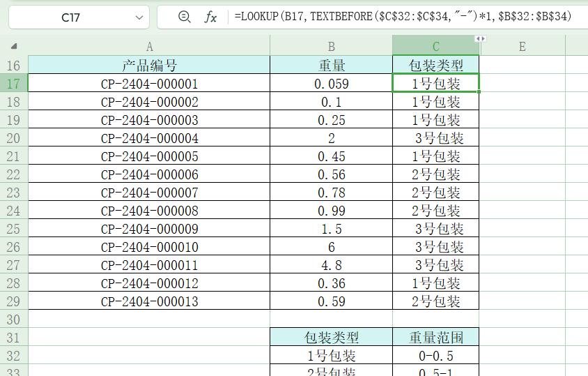Click 2号包装 cell in row 29
Screen dimensions: 588x376
pyautogui.click(x=435, y=301)
